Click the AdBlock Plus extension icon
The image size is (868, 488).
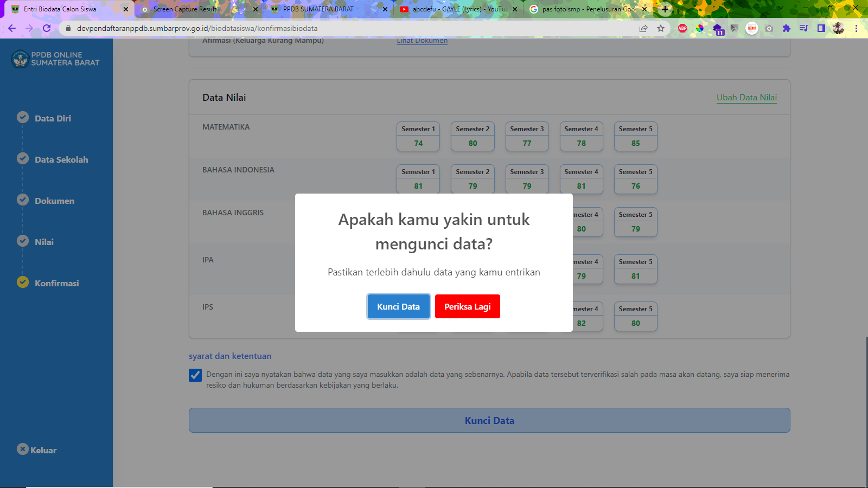(682, 28)
